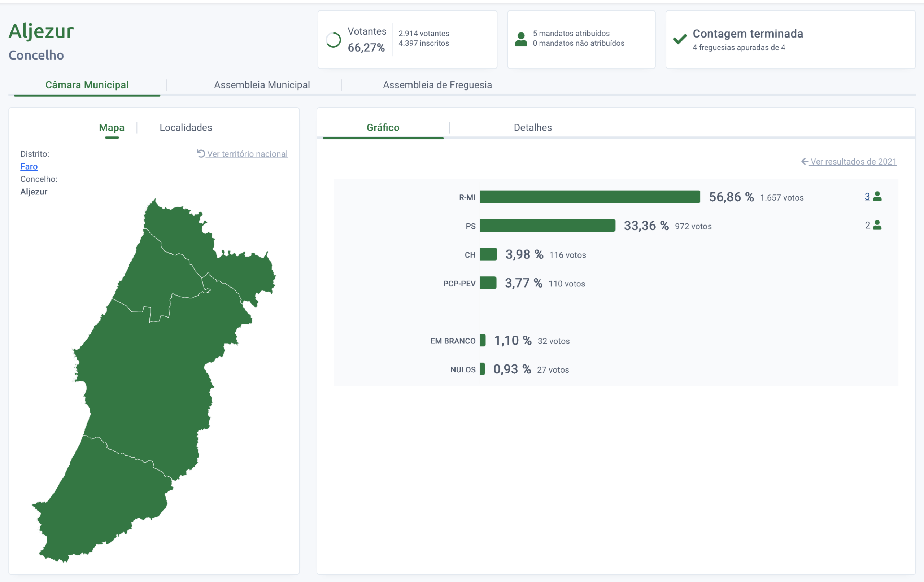Click the left arrow icon before Ver resultados de 2021
924x582 pixels.
tap(805, 162)
